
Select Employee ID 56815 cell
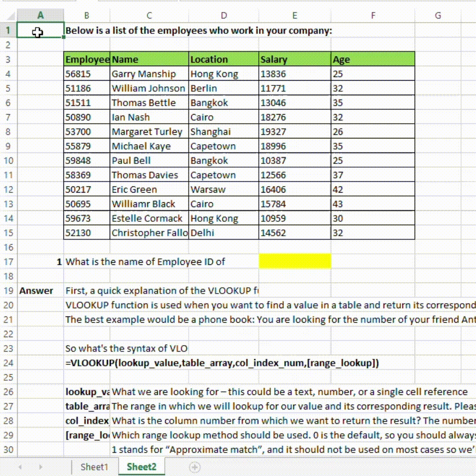(87, 74)
